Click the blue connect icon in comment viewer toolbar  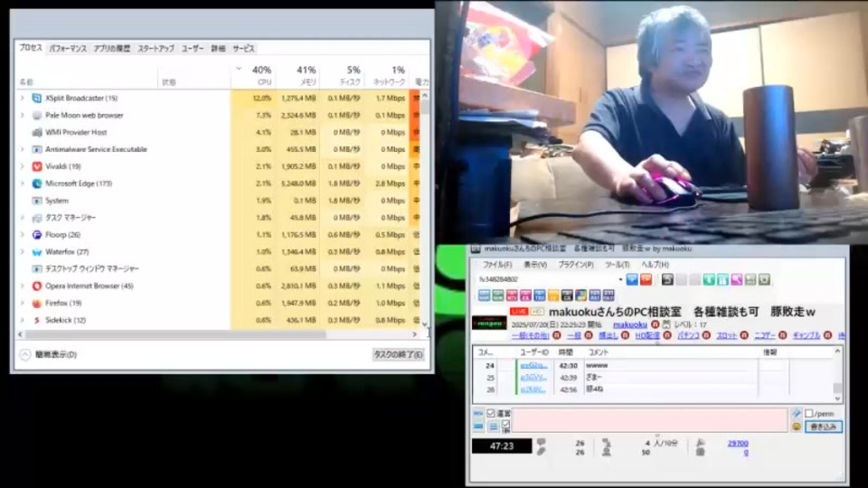[632, 279]
